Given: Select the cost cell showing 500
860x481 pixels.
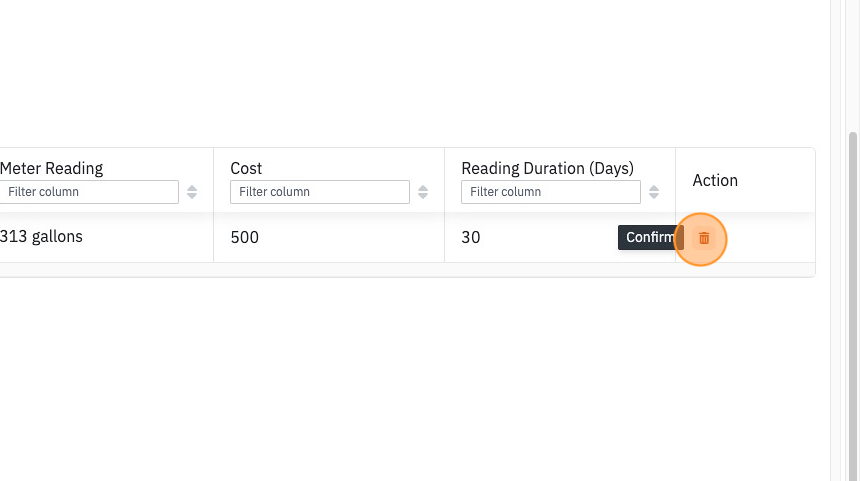Looking at the screenshot, I should (x=245, y=237).
